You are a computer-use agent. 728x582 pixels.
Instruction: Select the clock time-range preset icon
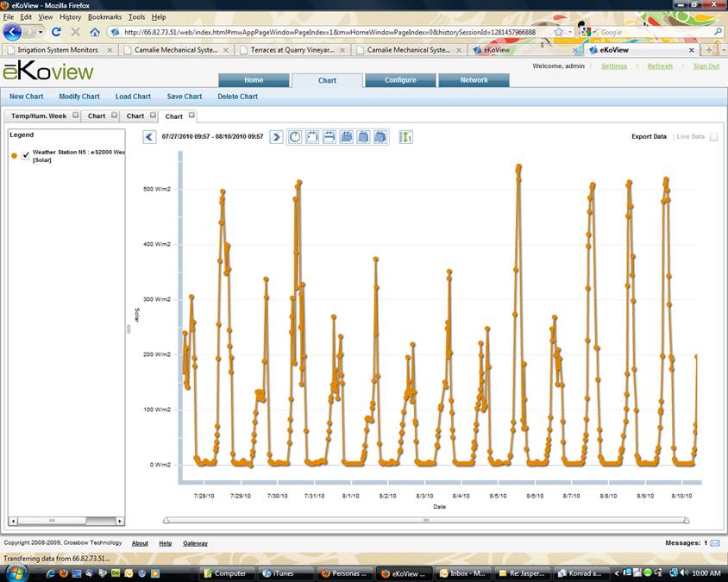click(296, 137)
